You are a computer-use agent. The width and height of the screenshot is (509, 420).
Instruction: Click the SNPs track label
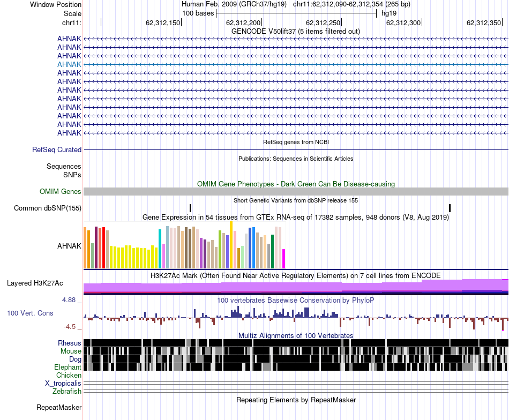point(72,175)
